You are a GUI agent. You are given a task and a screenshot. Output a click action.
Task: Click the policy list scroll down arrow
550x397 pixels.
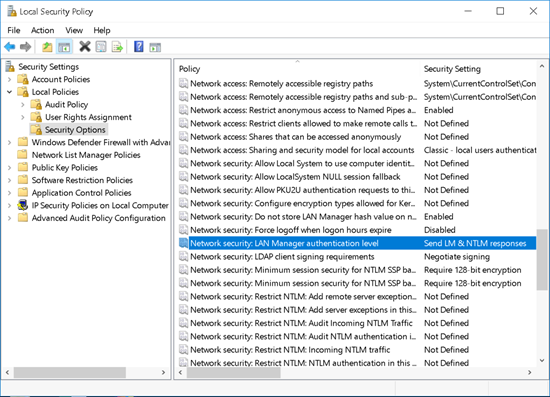click(x=542, y=360)
